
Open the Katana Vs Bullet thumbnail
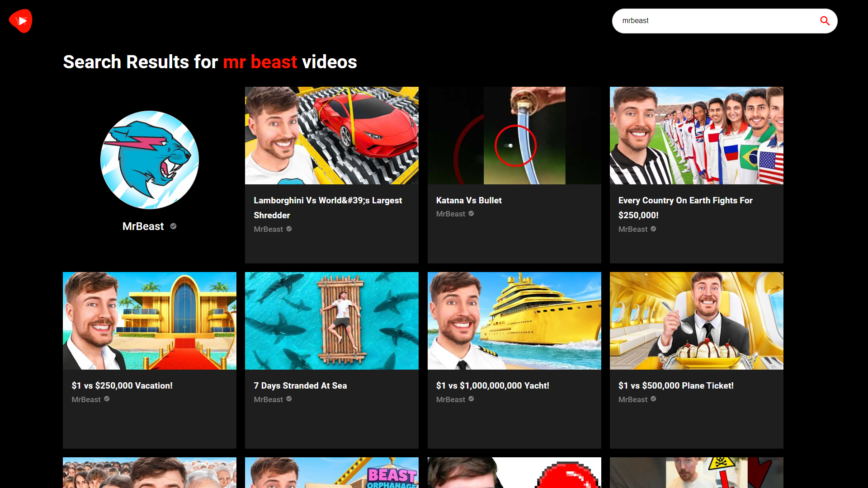click(x=514, y=136)
